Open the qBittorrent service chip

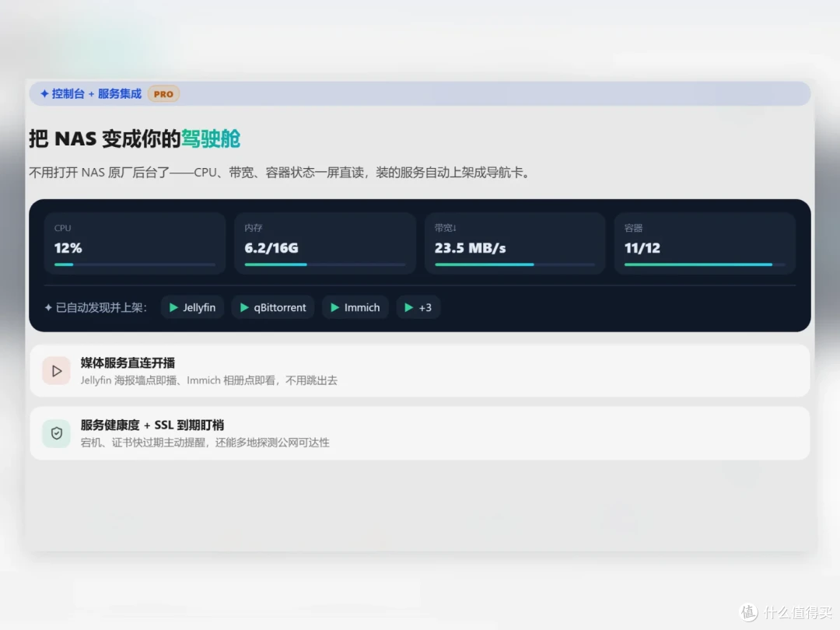[273, 307]
